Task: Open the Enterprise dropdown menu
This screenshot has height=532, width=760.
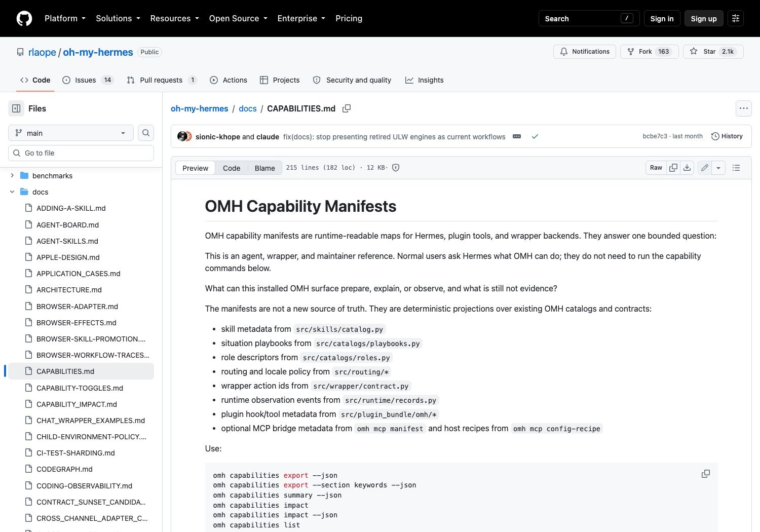Action: (x=301, y=18)
